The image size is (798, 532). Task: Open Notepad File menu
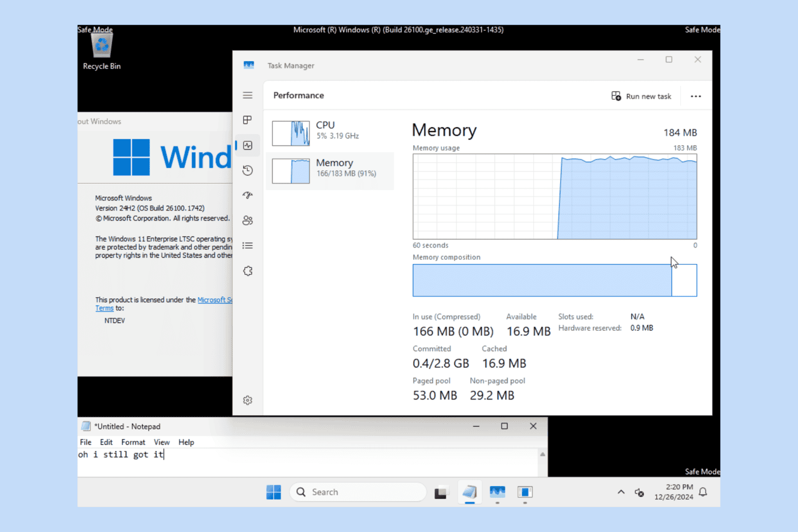[x=86, y=442]
